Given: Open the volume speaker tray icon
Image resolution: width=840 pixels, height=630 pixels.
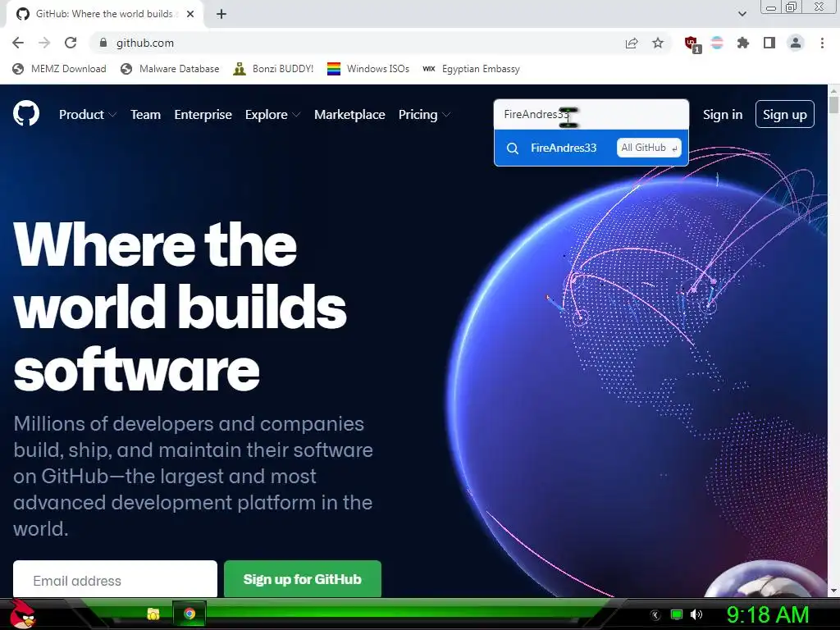Looking at the screenshot, I should tap(696, 614).
